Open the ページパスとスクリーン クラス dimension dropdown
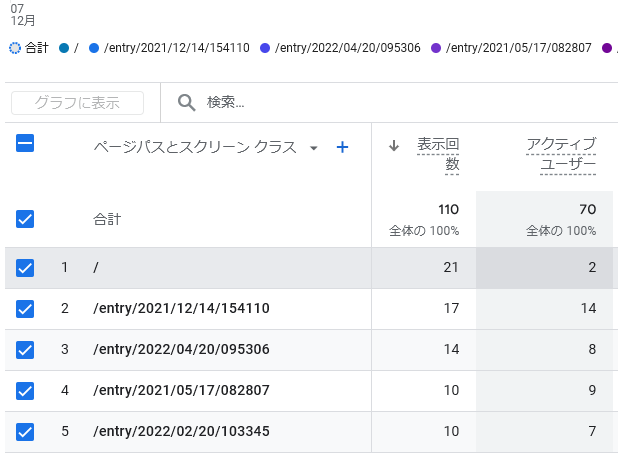The height and width of the screenshot is (453, 618). [x=314, y=148]
